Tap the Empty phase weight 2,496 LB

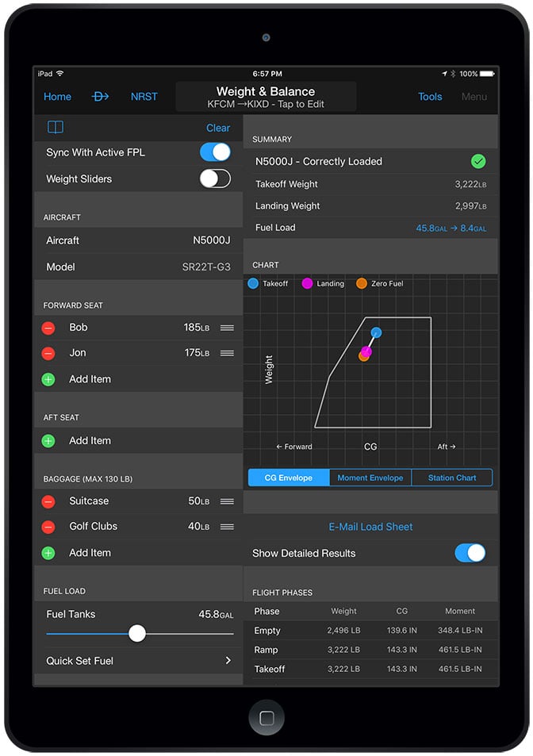pos(343,631)
